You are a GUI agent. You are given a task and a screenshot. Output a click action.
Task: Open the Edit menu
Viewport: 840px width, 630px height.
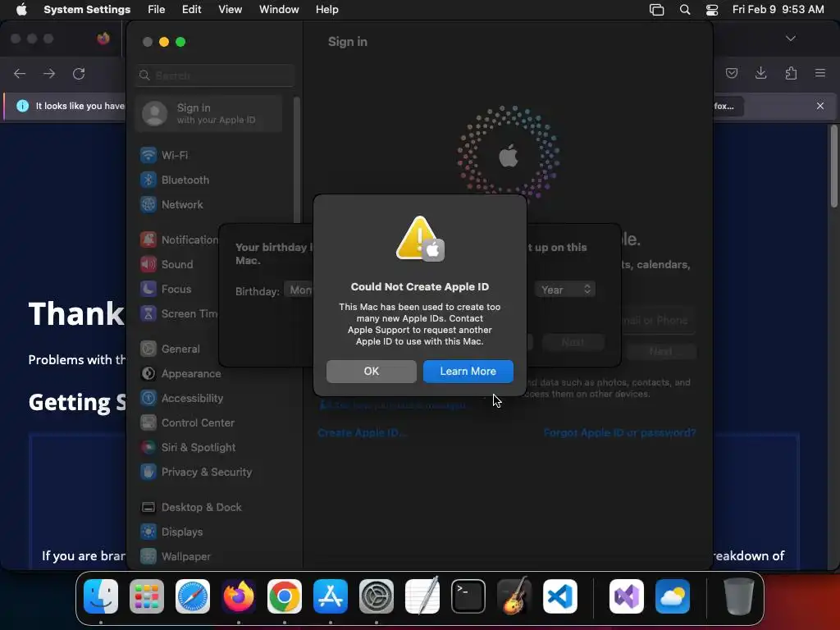coord(191,10)
